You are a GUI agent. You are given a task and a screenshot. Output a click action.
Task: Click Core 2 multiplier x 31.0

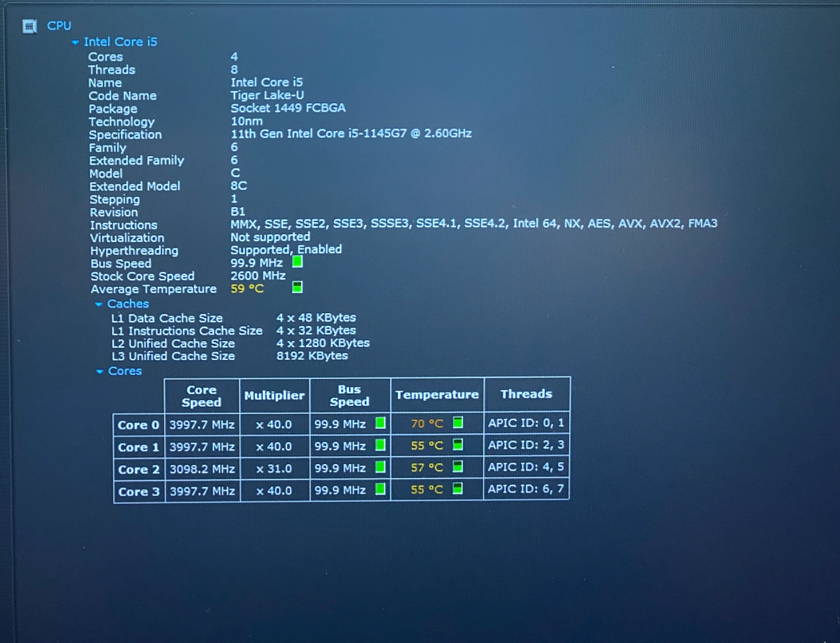(x=274, y=468)
